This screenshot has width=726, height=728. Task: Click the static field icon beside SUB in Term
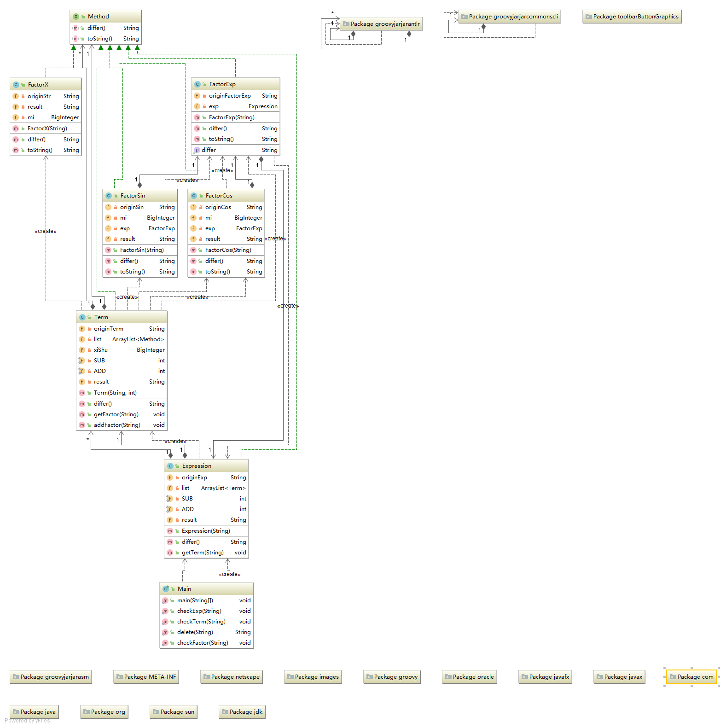pyautogui.click(x=82, y=361)
